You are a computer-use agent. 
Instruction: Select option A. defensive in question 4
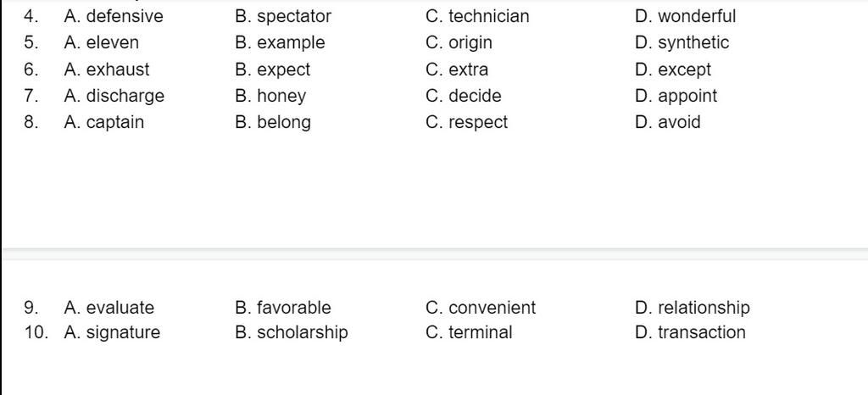tap(114, 16)
